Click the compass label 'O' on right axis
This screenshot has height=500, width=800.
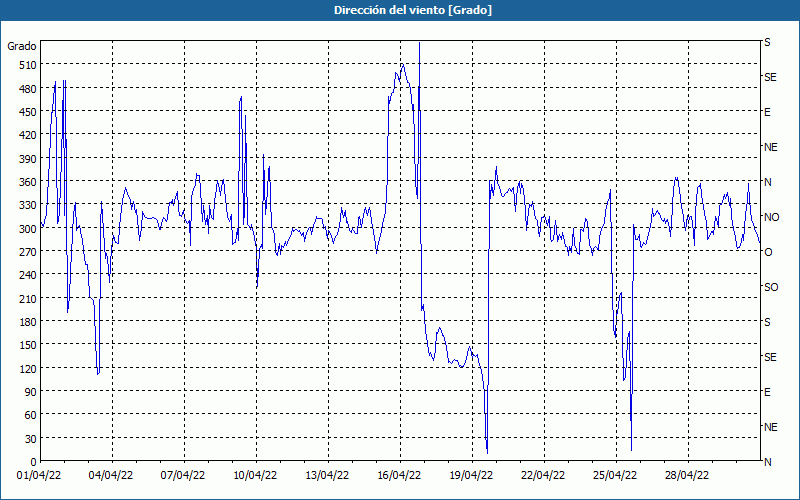768,252
